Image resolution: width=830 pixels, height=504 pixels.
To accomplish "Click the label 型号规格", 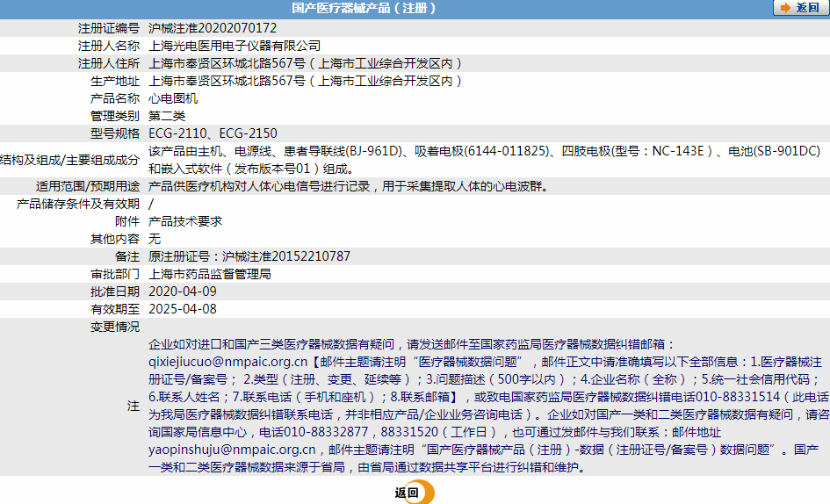I will [x=115, y=133].
